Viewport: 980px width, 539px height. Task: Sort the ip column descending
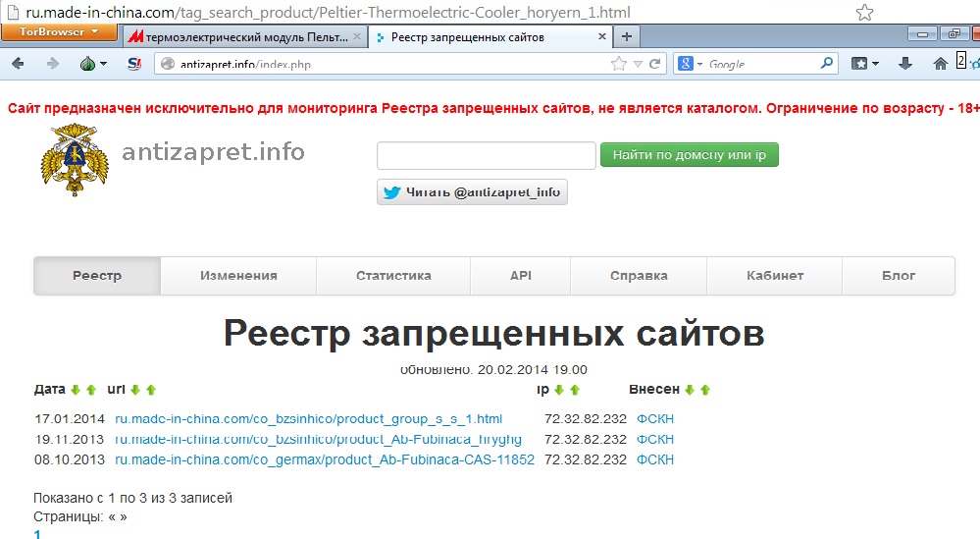pyautogui.click(x=558, y=390)
